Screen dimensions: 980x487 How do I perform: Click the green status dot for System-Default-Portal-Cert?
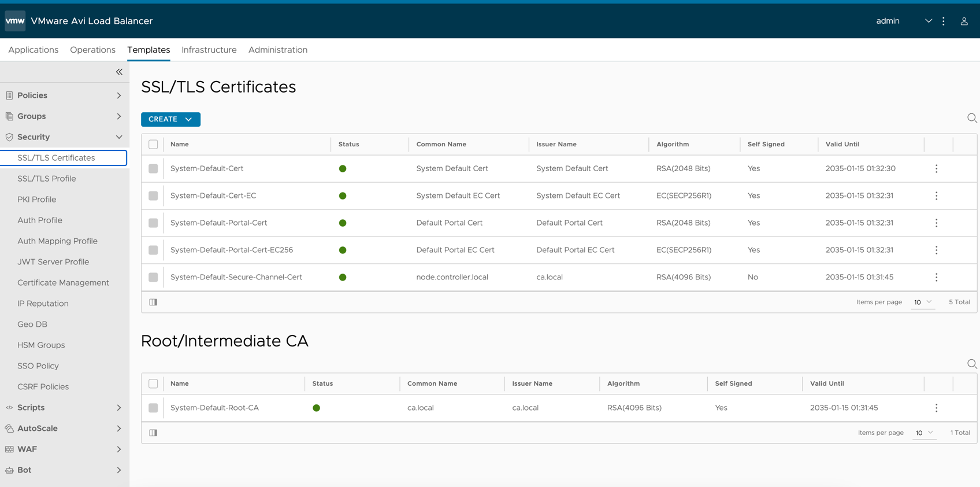pyautogui.click(x=343, y=223)
